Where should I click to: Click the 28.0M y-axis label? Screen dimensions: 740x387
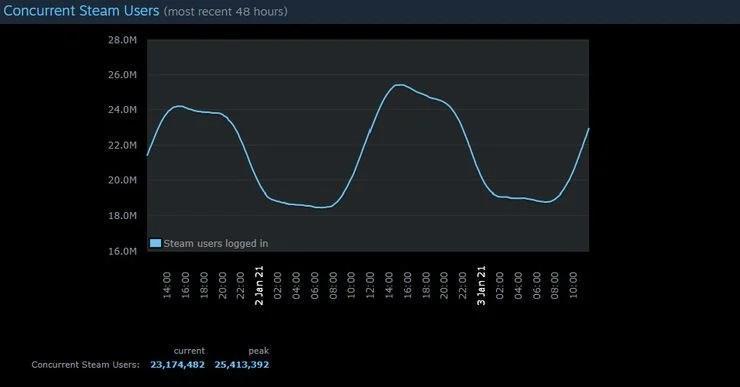coord(122,40)
